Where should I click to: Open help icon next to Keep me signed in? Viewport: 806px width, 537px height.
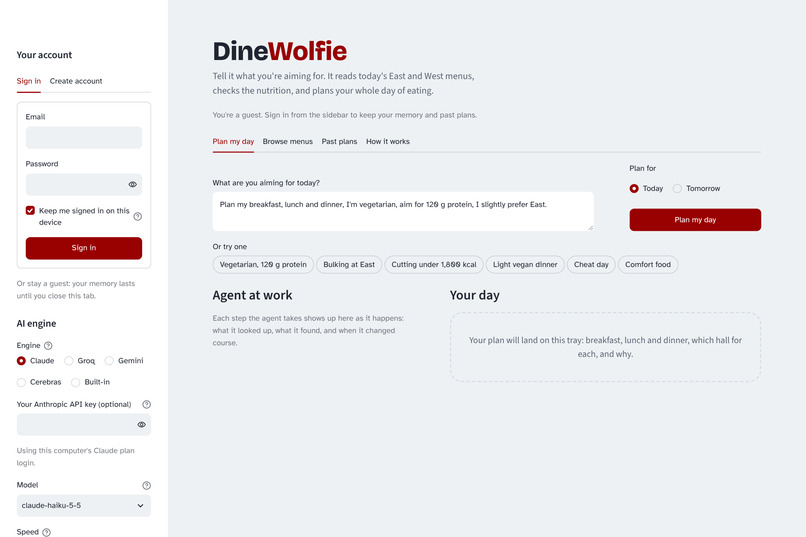(x=138, y=216)
